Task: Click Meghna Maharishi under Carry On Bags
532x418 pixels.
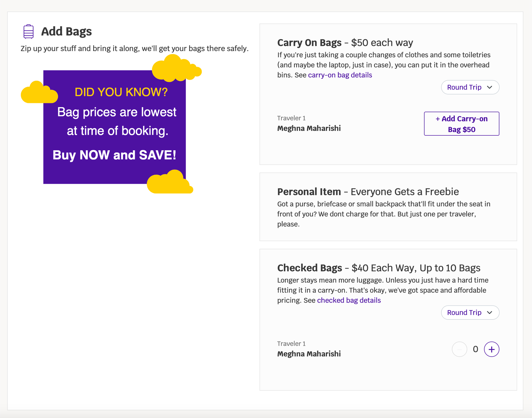Action: point(309,128)
